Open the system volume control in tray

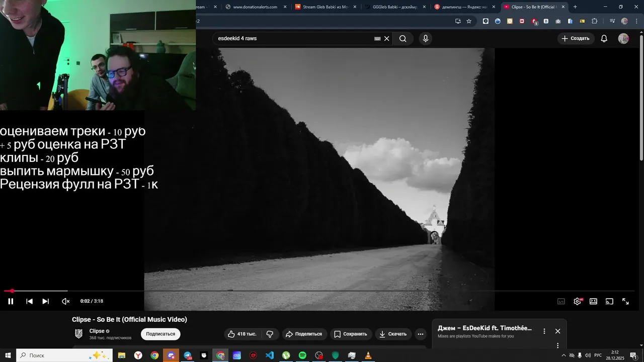pos(588,355)
